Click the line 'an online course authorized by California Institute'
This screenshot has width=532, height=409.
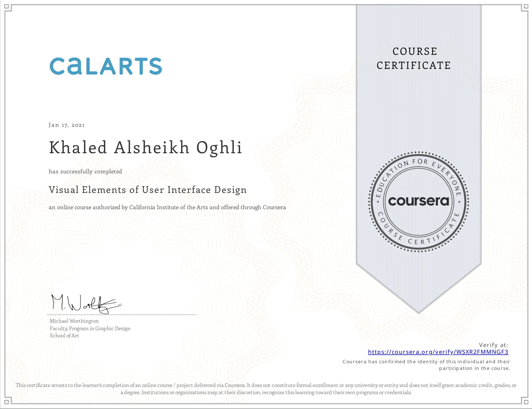[167, 207]
